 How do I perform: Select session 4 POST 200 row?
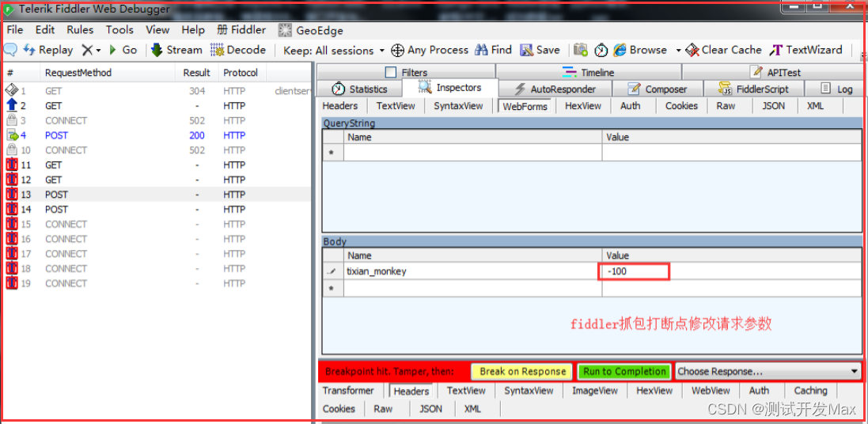click(157, 135)
